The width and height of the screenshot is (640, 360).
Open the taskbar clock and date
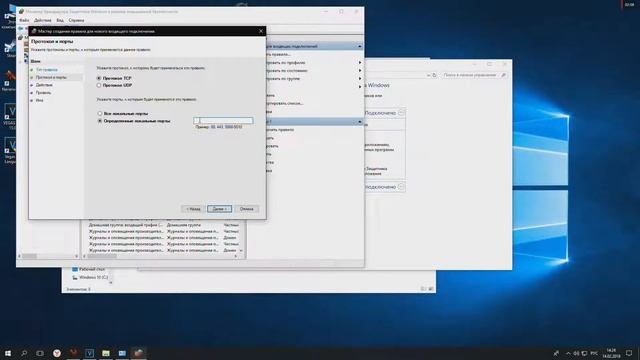[611, 353]
